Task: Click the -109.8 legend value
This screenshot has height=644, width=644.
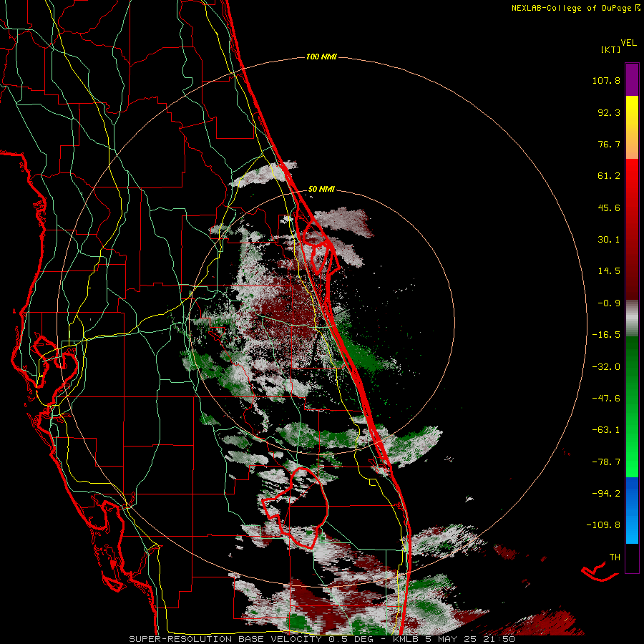Action: [603, 525]
